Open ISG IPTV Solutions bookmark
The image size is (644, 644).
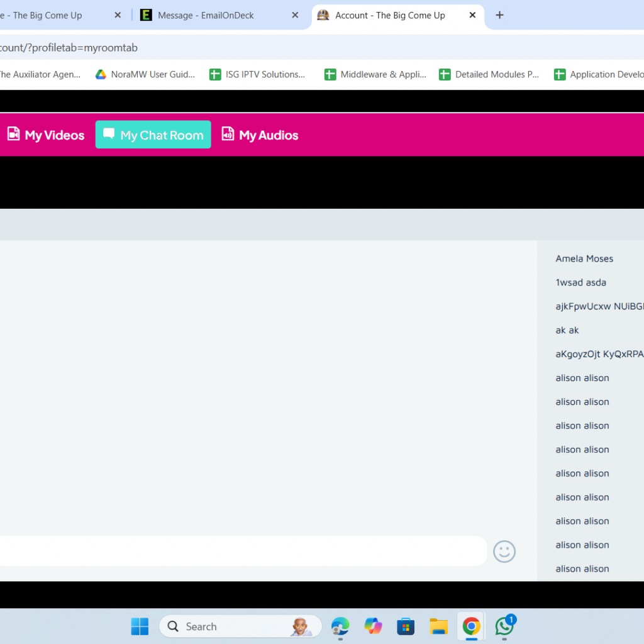[x=257, y=74]
